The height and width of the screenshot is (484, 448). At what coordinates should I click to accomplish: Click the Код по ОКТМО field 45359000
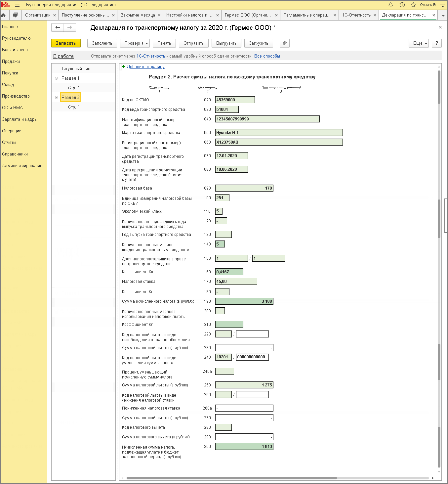click(235, 100)
